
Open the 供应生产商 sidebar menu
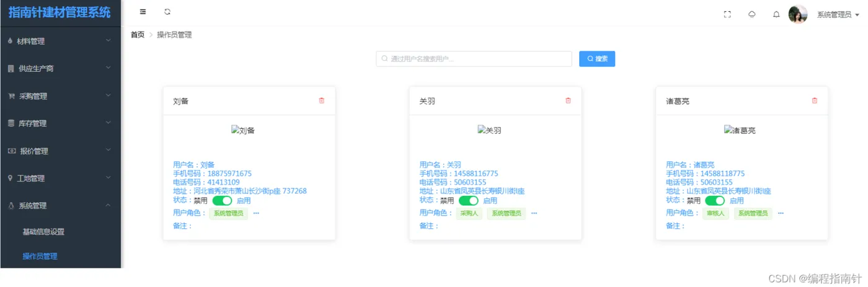coord(61,68)
